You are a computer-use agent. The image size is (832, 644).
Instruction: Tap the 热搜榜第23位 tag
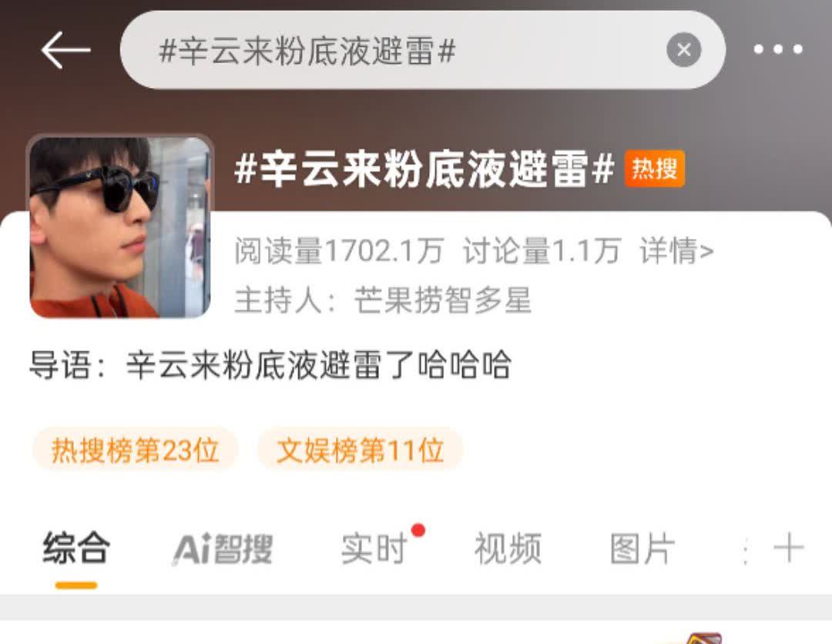point(136,451)
